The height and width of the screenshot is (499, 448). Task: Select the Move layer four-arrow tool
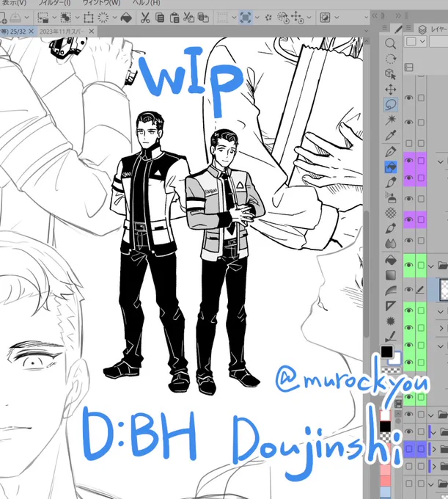pyautogui.click(x=391, y=90)
